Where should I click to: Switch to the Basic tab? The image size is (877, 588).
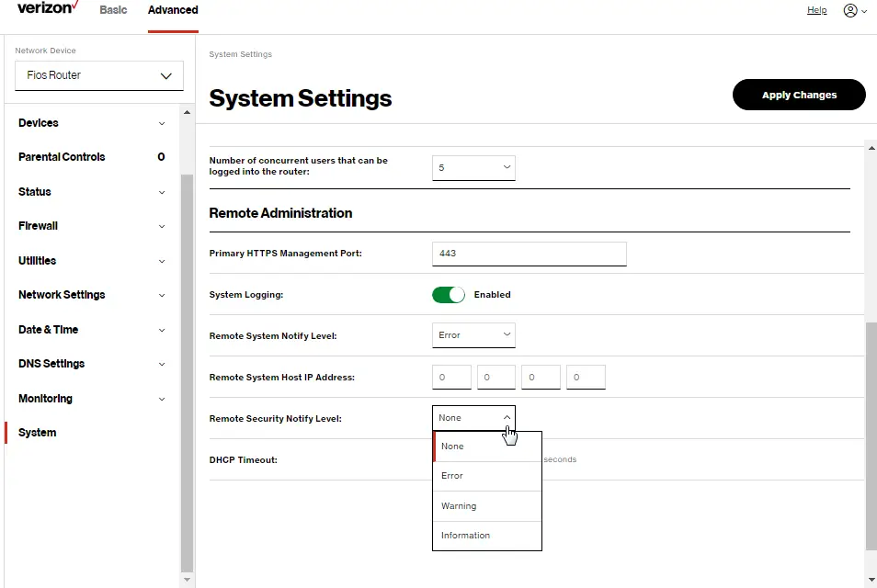[113, 10]
